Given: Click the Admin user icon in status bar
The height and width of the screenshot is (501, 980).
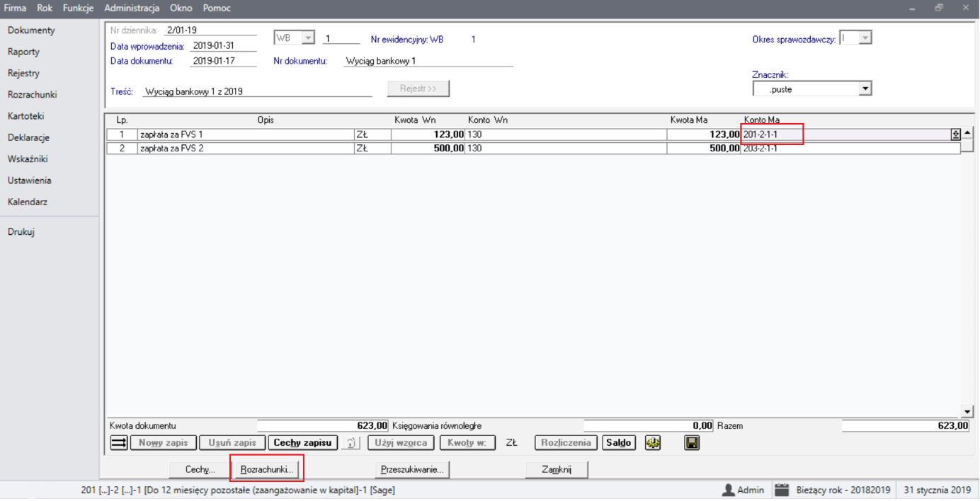Looking at the screenshot, I should coord(728,490).
